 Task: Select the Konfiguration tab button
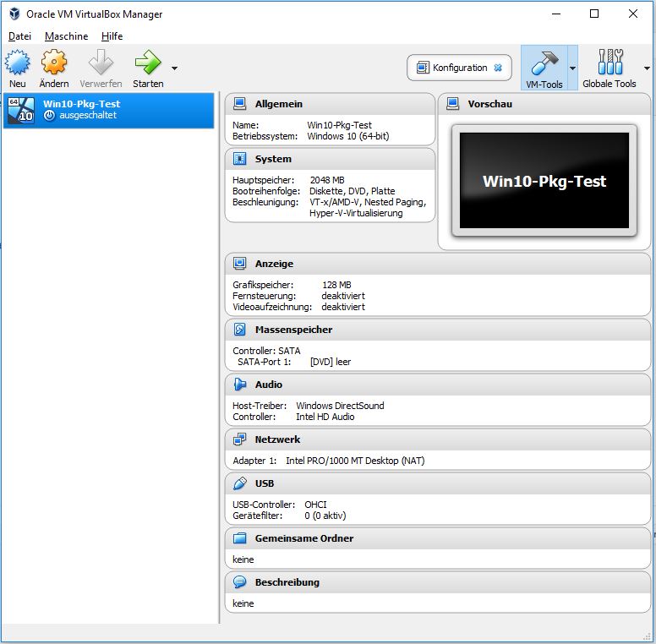(x=459, y=68)
